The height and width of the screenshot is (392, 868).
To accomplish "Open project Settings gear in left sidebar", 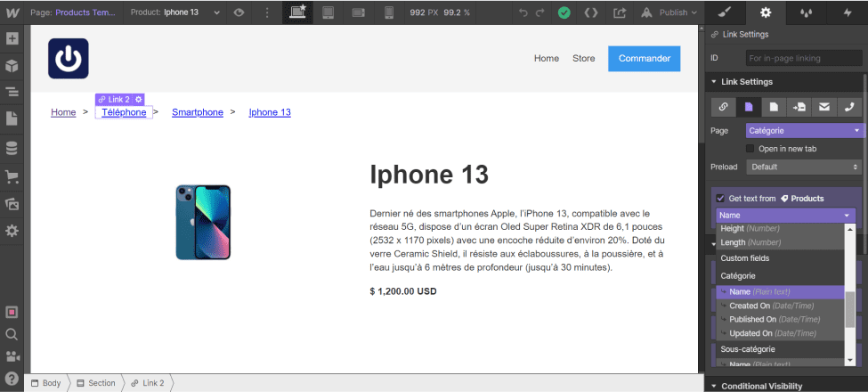I will coord(12,231).
